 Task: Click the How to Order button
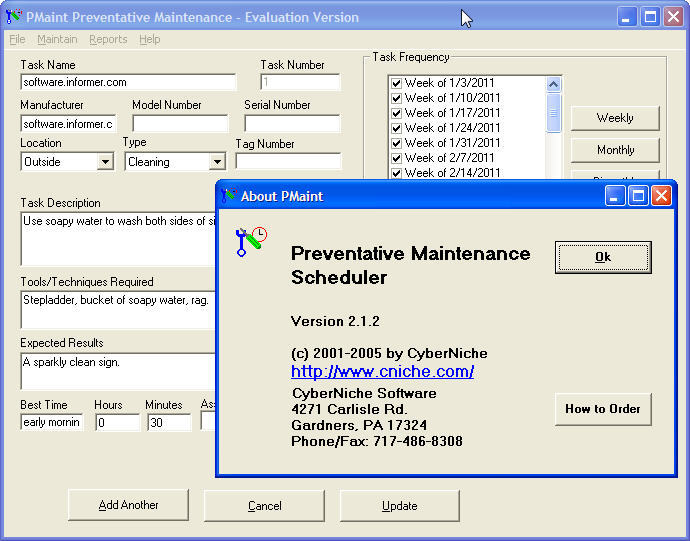pos(603,409)
